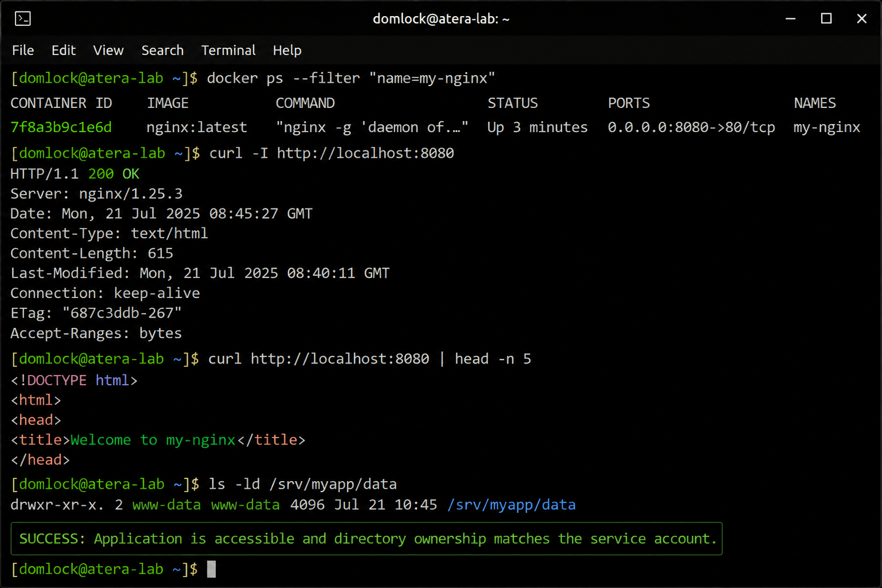
Task: Click the 'drwxr-xr-x.' permissions string
Action: pyautogui.click(x=57, y=505)
